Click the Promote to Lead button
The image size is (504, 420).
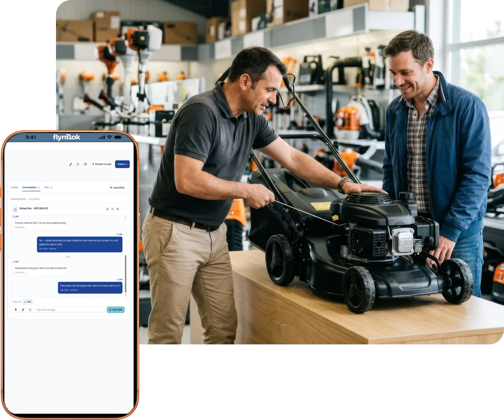[x=102, y=164]
